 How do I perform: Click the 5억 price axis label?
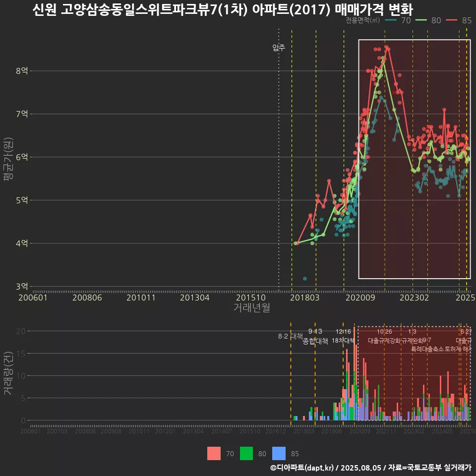22,200
